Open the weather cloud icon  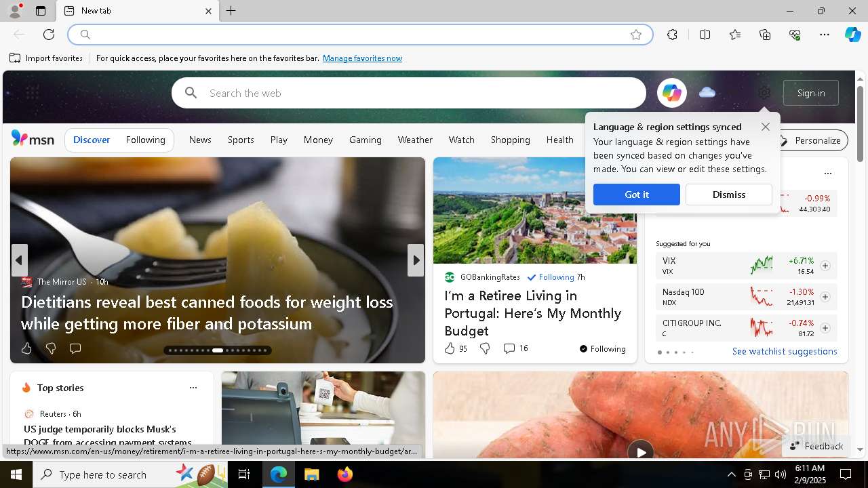pos(707,92)
